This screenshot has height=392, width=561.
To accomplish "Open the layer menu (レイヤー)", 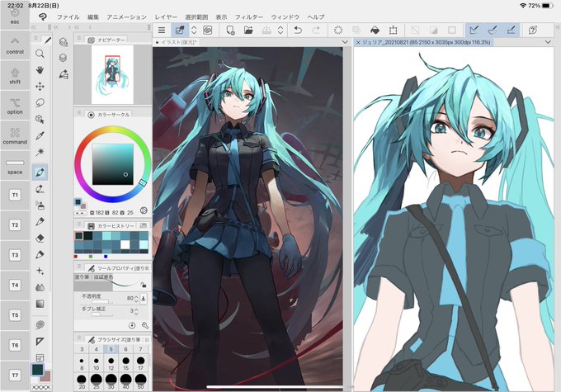I will pos(166,17).
